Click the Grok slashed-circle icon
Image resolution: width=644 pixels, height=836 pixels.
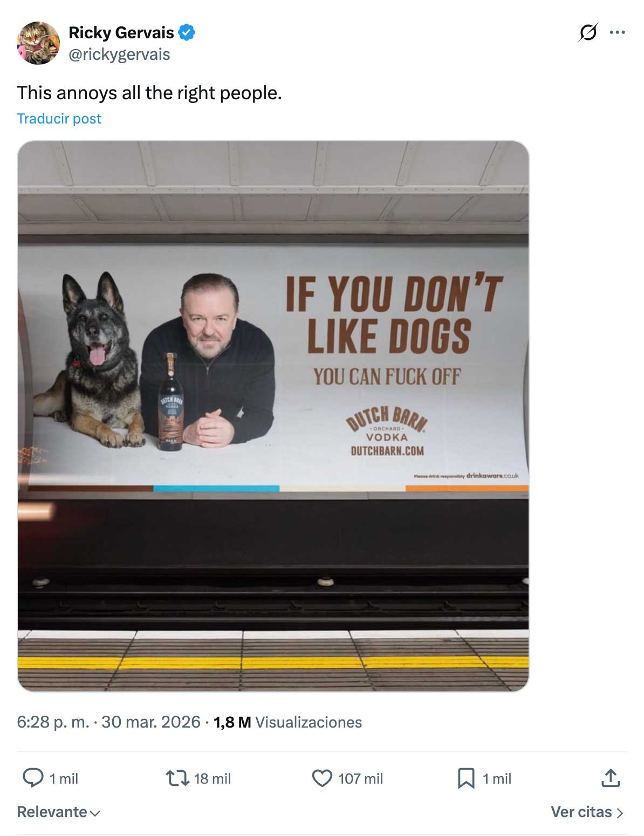(x=588, y=32)
